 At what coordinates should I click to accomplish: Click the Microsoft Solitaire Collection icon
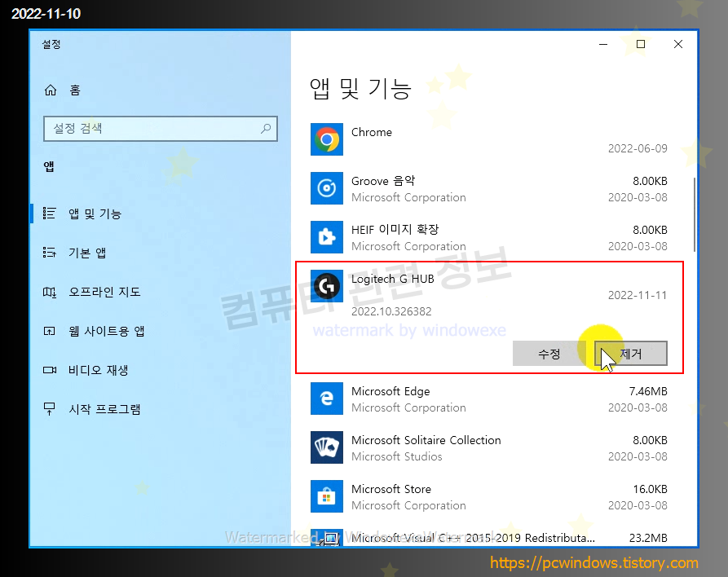(327, 447)
